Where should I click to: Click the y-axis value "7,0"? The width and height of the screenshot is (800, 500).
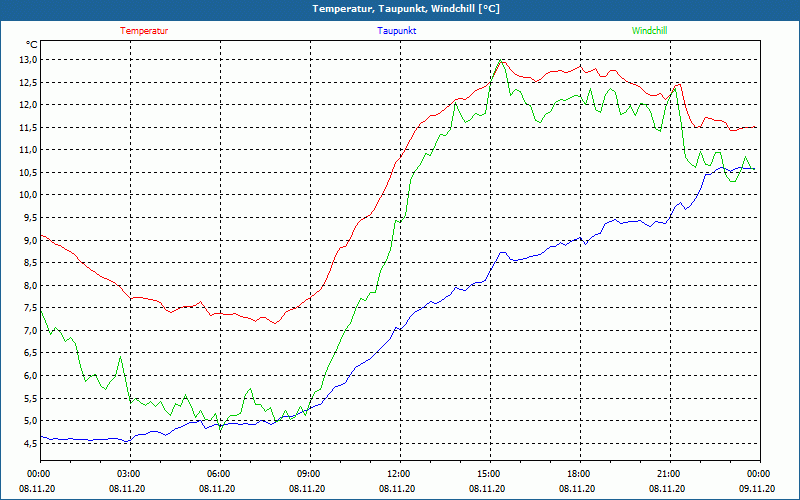(x=31, y=331)
